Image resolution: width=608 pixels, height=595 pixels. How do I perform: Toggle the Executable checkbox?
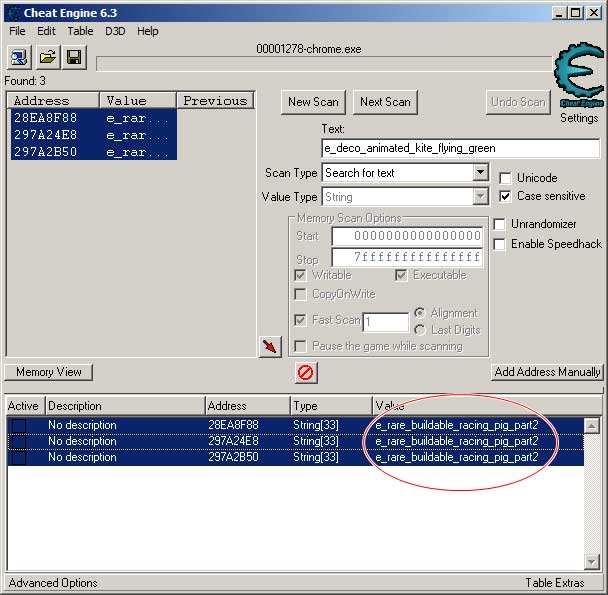tap(401, 275)
